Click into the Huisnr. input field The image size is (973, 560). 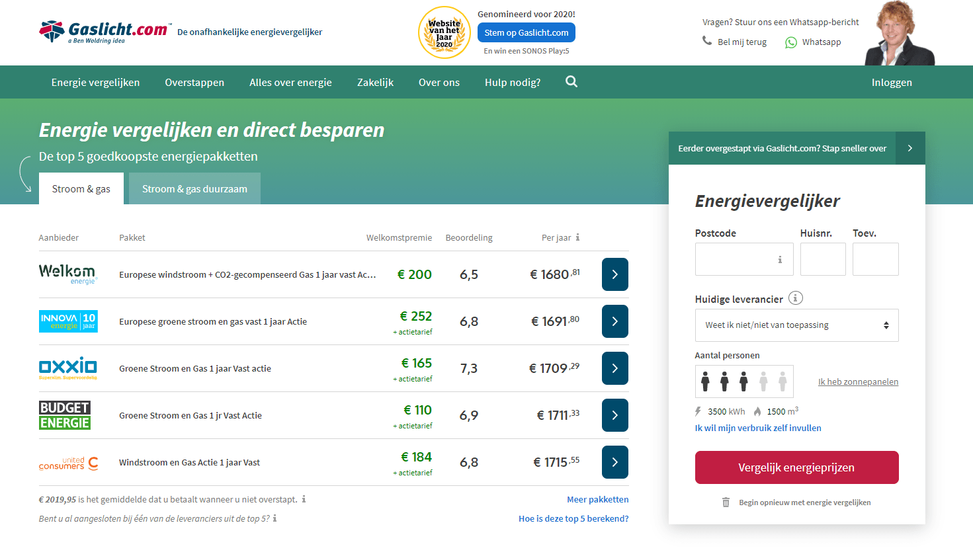823,259
